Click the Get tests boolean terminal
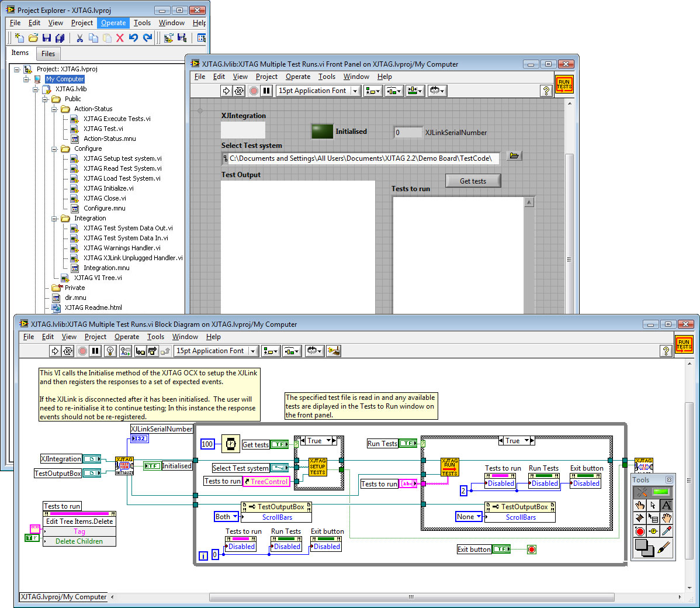Viewport: 700px width, 608px height. point(279,444)
